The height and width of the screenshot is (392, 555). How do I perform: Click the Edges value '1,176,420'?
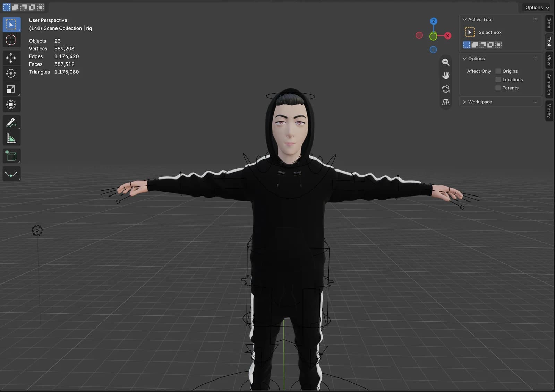[67, 56]
